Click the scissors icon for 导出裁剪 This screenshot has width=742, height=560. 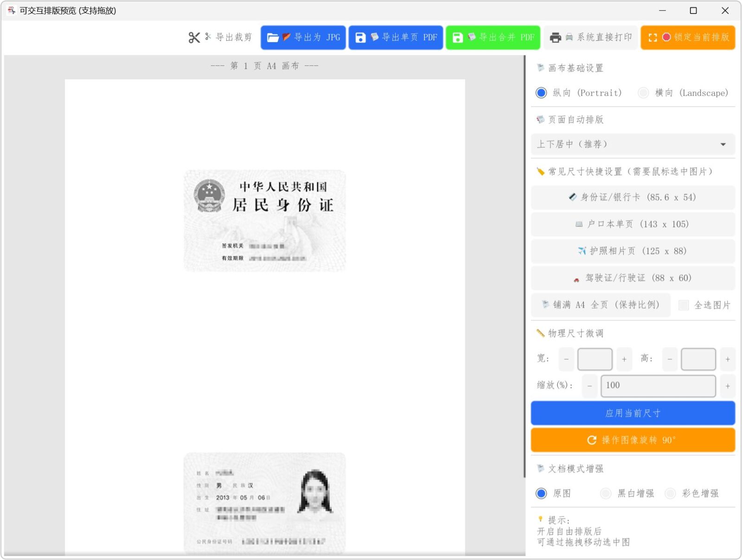(194, 38)
